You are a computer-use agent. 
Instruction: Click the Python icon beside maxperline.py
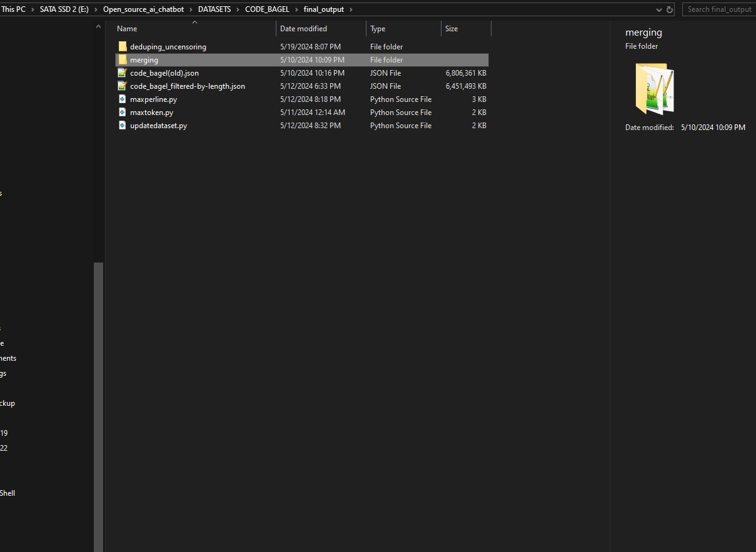point(122,99)
